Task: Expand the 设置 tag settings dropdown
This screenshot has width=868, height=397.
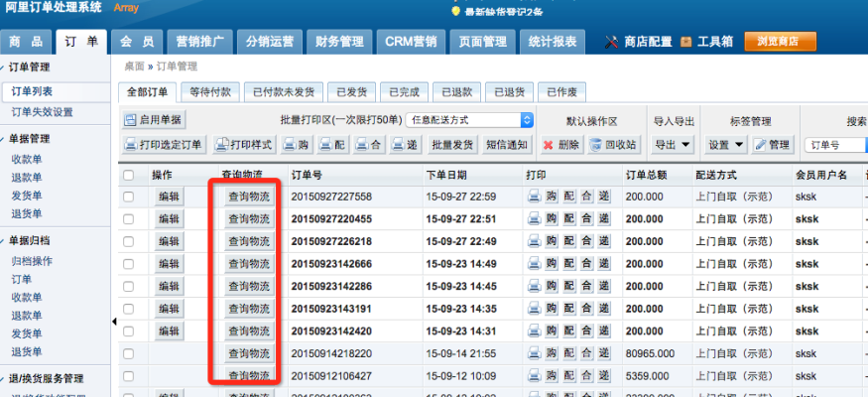Action: [724, 144]
